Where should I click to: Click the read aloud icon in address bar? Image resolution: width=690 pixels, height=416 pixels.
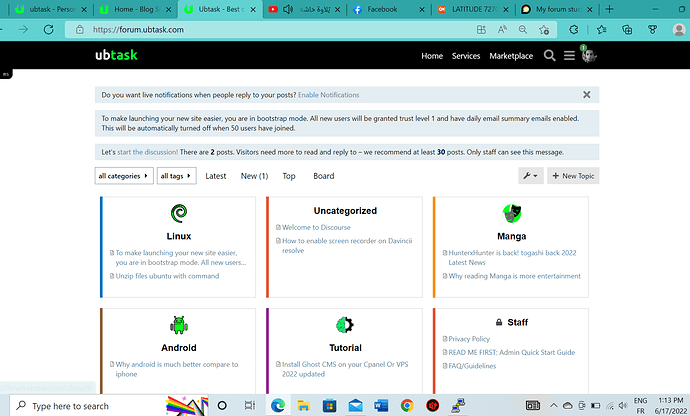click(x=502, y=29)
